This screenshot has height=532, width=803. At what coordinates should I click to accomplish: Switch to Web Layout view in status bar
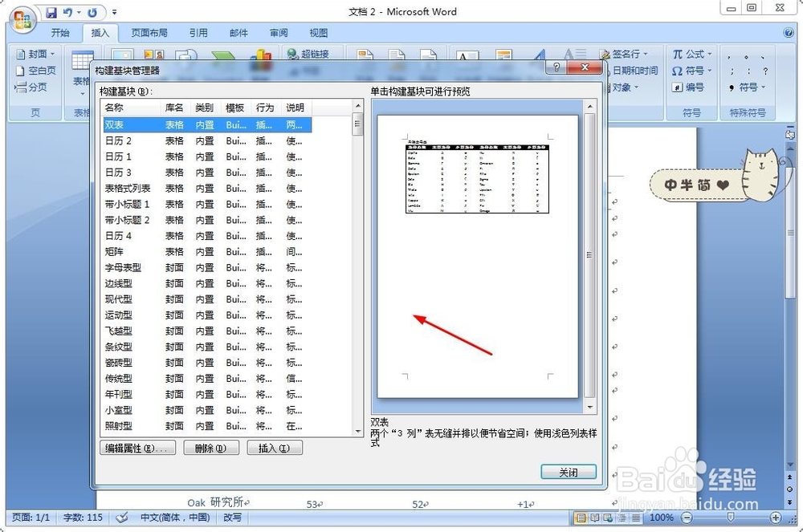tap(608, 518)
